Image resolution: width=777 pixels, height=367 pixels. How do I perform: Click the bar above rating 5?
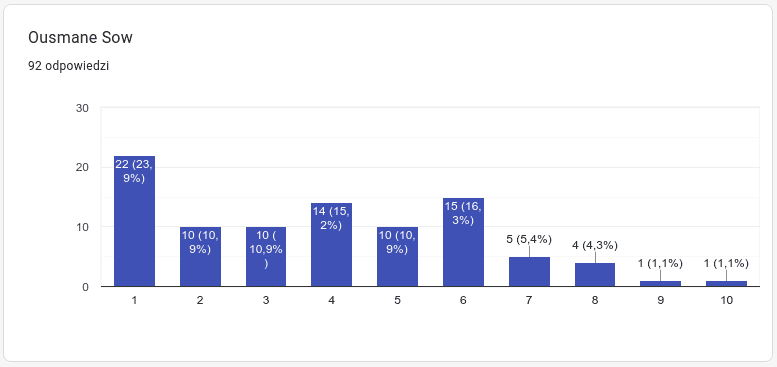click(397, 257)
